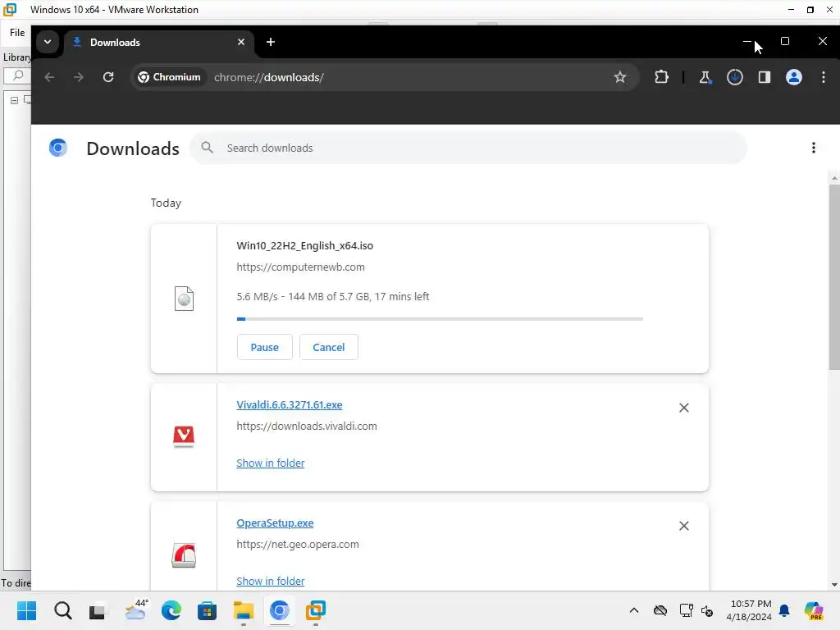Switch to Chromium on the taskbar
This screenshot has width=840, height=630.
point(280,610)
